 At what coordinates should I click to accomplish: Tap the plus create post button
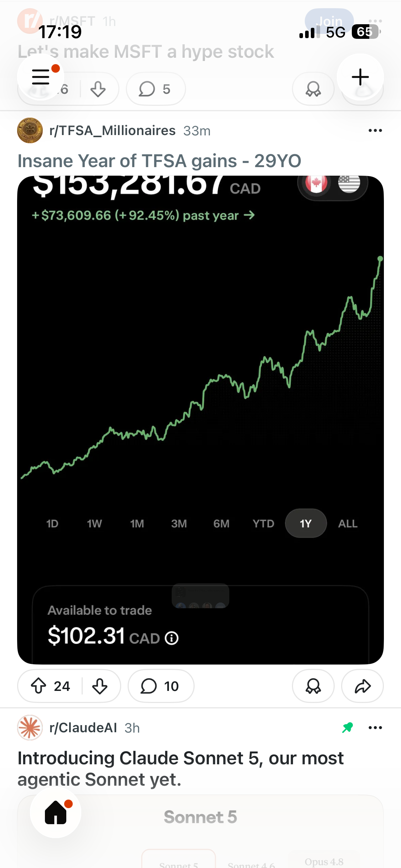tap(360, 77)
